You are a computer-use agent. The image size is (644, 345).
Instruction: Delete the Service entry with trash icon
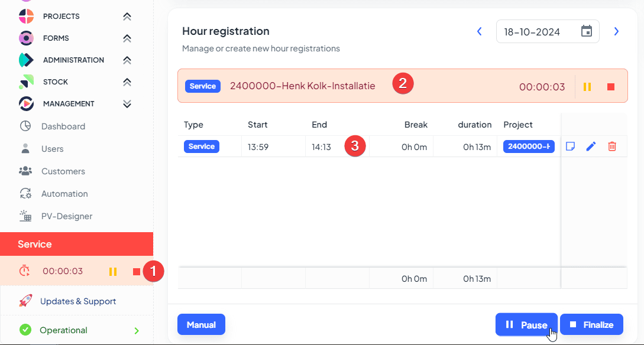pos(612,147)
